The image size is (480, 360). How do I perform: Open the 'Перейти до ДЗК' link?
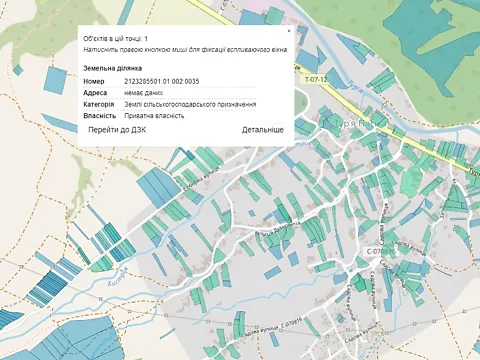click(117, 130)
